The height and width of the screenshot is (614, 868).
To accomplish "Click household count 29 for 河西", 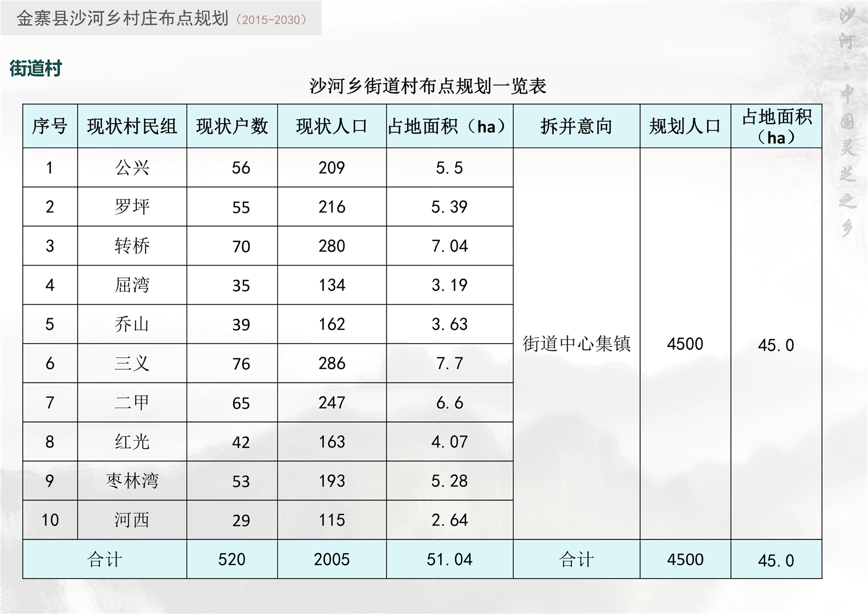I will pos(241,520).
